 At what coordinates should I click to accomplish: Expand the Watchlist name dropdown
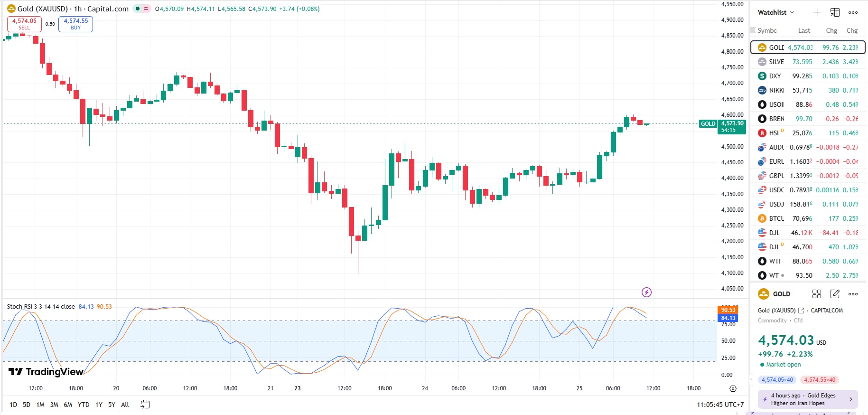click(x=776, y=12)
